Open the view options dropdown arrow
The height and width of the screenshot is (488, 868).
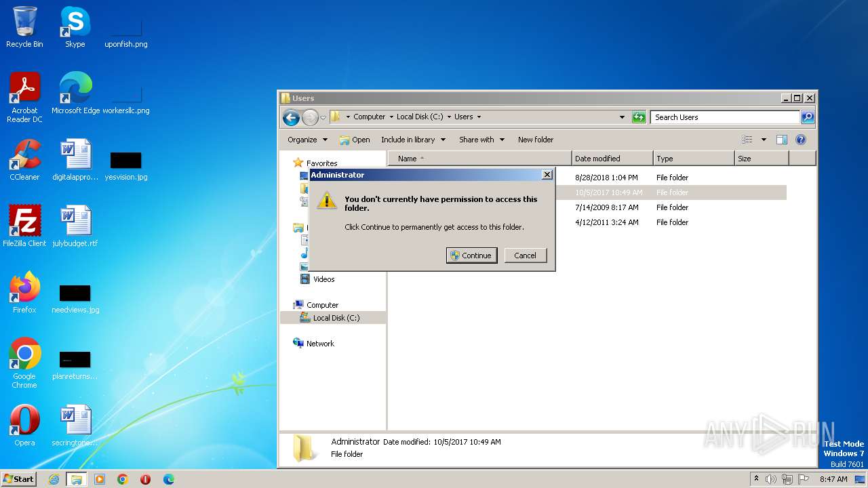pyautogui.click(x=764, y=140)
